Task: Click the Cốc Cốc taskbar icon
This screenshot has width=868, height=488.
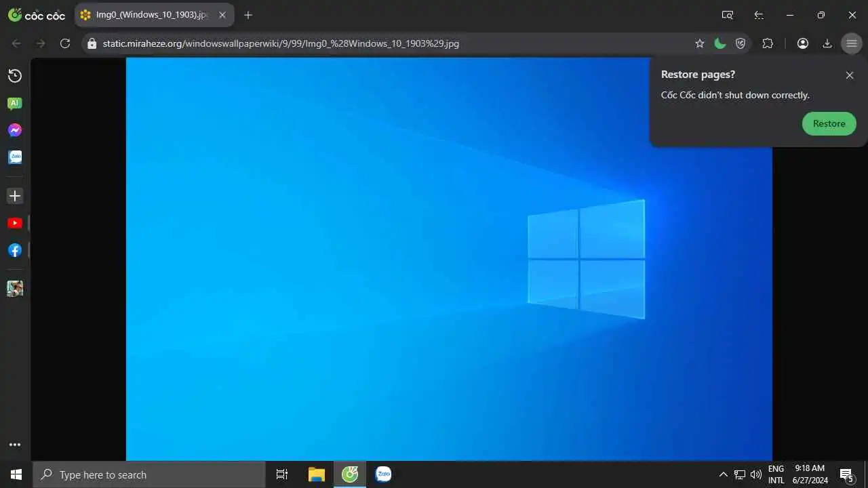Action: click(x=350, y=474)
